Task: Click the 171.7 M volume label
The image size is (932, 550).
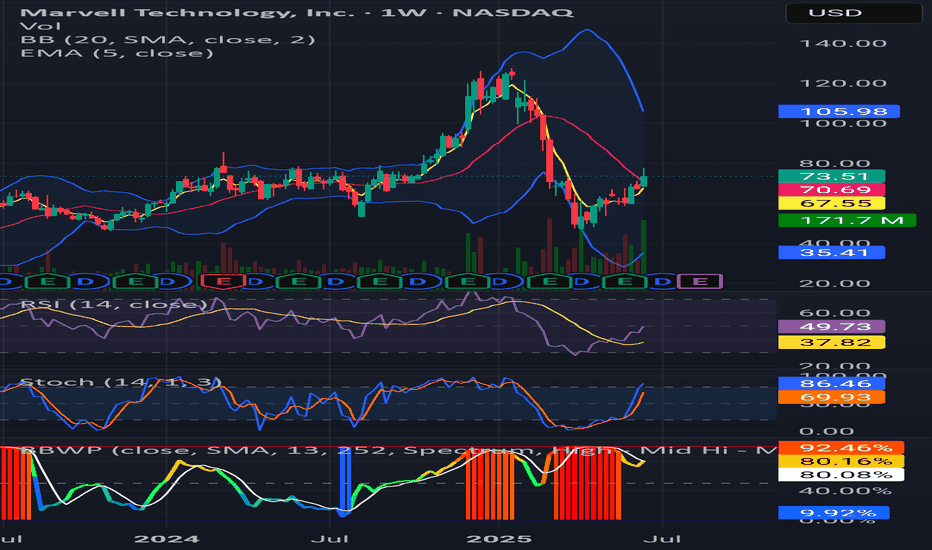Action: (847, 221)
